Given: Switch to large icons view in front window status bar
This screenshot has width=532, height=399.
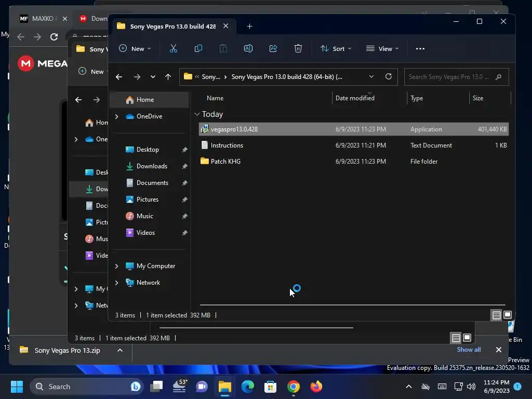Looking at the screenshot, I should 507,315.
